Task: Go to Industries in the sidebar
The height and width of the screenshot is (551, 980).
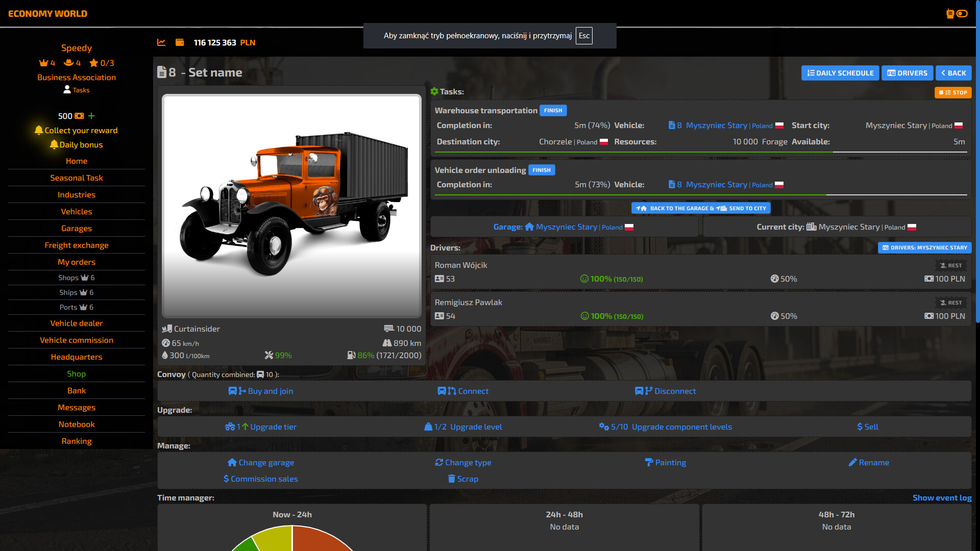Action: point(77,195)
